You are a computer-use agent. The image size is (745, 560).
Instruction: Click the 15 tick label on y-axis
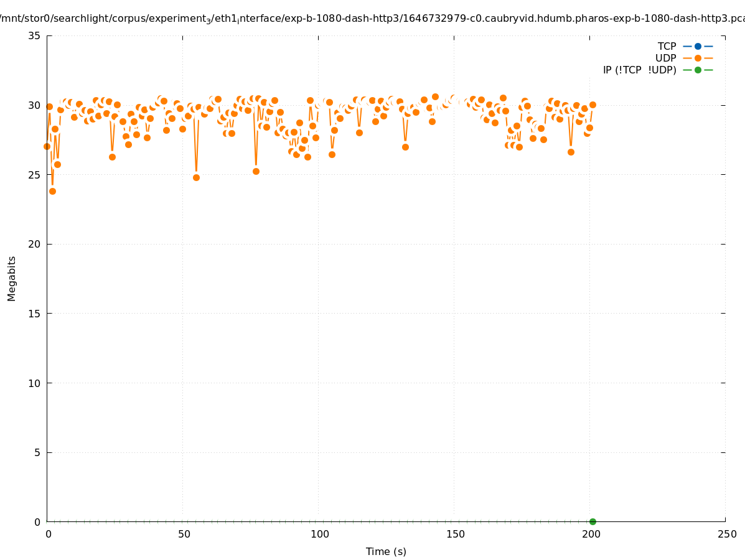click(x=34, y=314)
